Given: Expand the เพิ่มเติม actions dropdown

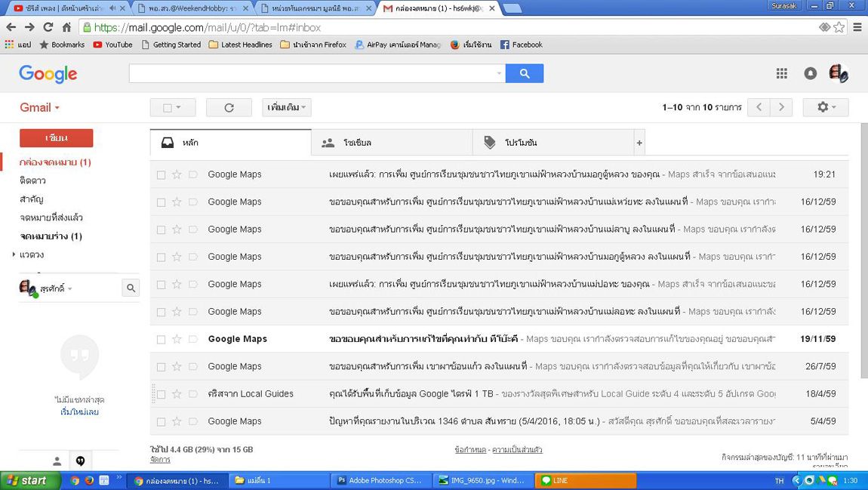Looking at the screenshot, I should pos(287,108).
